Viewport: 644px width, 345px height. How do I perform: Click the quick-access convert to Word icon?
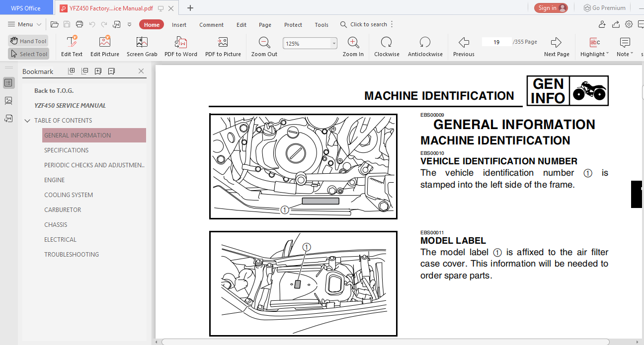tap(117, 24)
